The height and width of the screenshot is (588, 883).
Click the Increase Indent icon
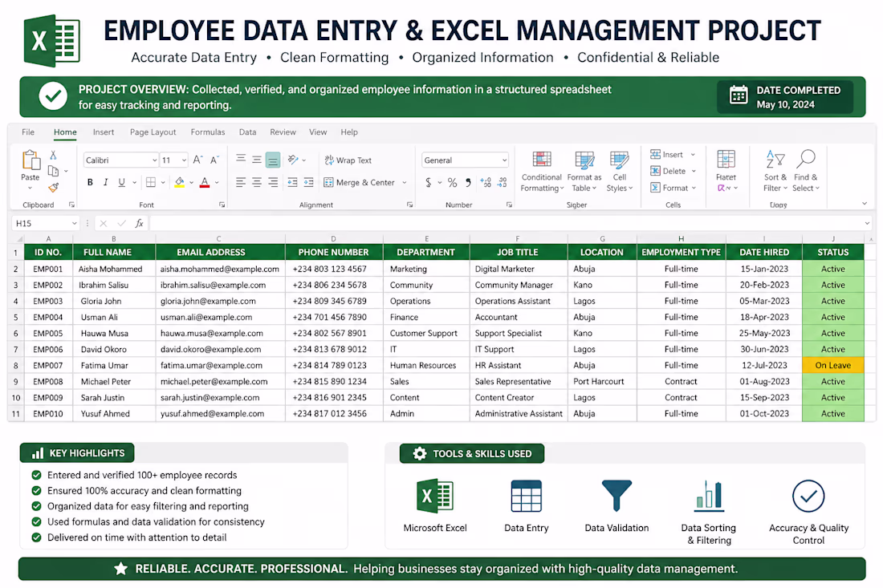308,182
